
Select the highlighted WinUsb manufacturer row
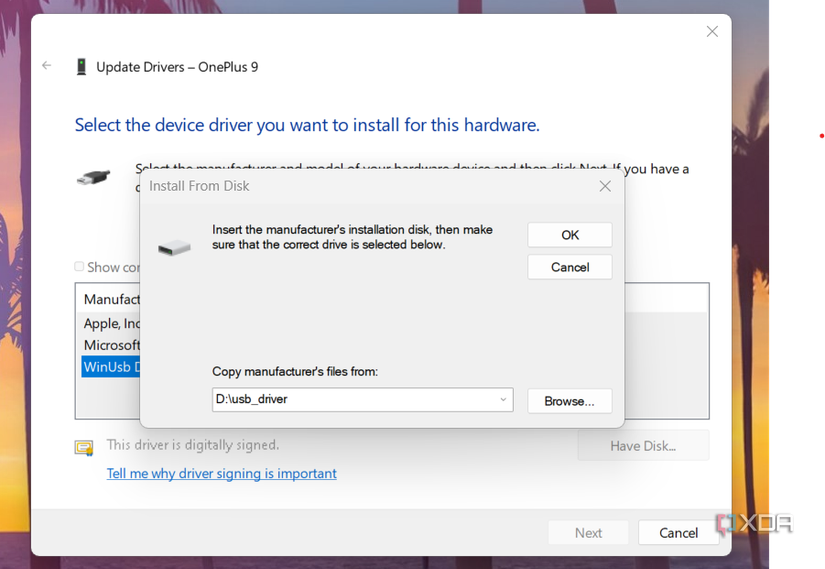[111, 367]
